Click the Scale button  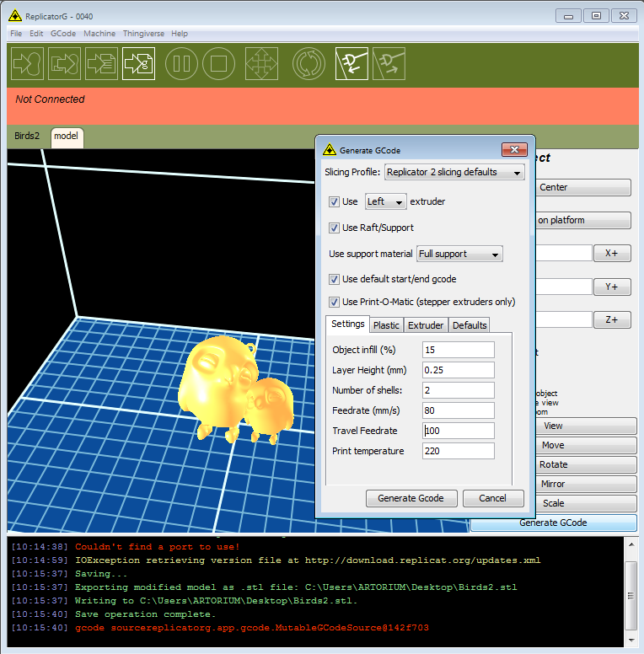point(586,503)
